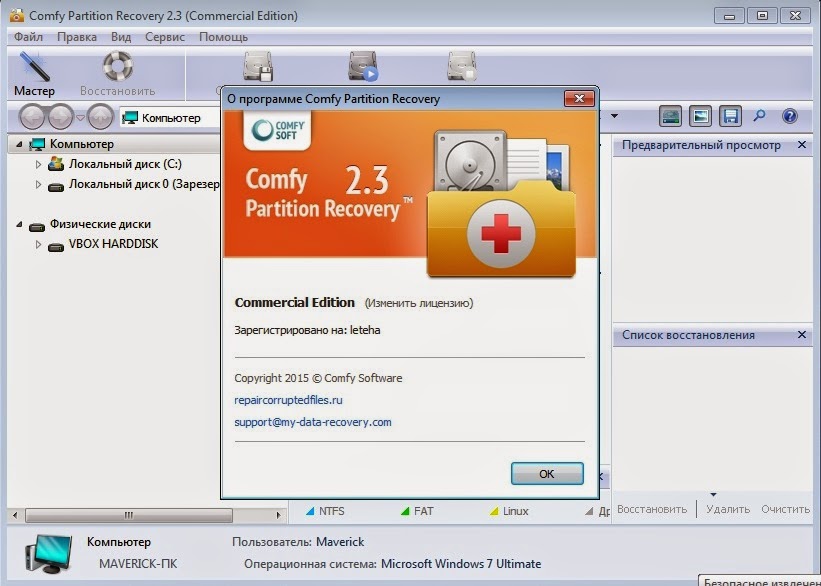Click the save disk toolbar icon with floppy
The image size is (821, 586).
coord(258,66)
